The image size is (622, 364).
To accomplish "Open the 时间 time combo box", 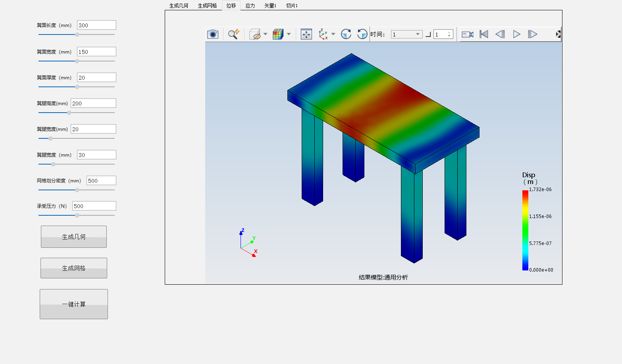I will tap(406, 34).
